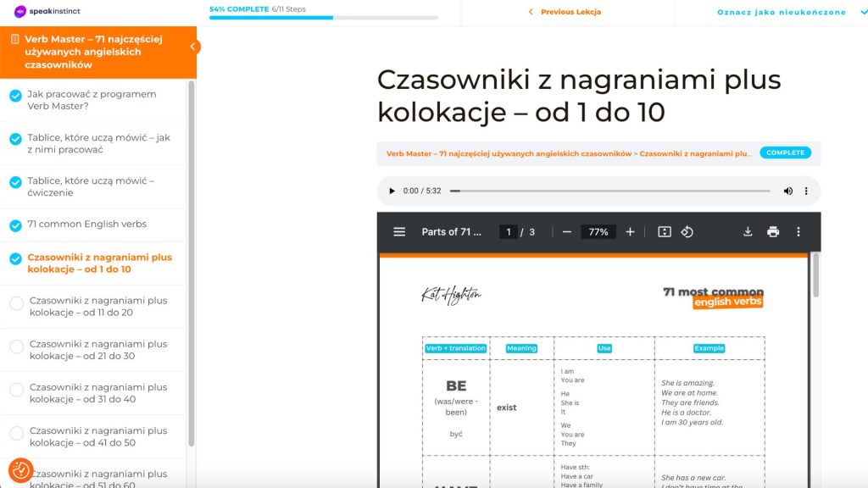This screenshot has width=868, height=488.
Task: Print the PDF document
Action: click(773, 232)
